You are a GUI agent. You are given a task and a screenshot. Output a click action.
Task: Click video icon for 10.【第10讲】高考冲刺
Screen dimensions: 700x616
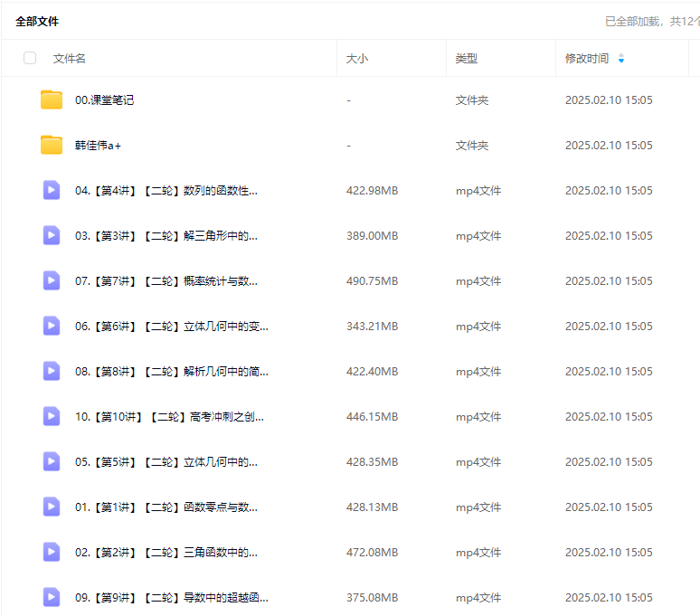click(x=52, y=416)
